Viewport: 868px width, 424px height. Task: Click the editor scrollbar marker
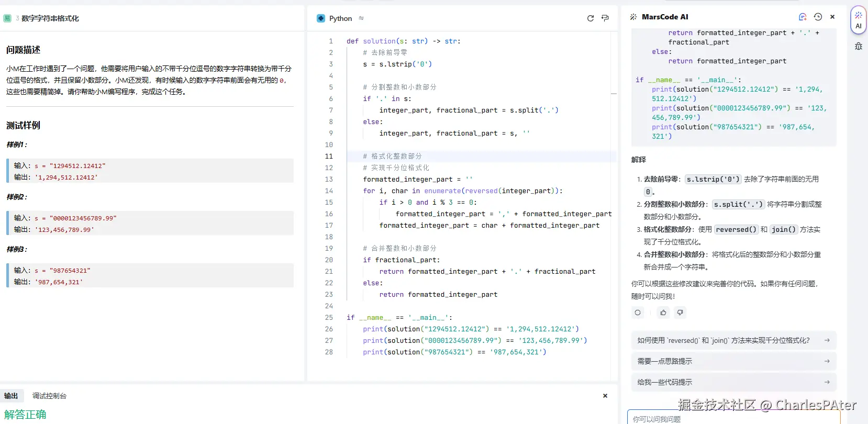click(x=614, y=94)
